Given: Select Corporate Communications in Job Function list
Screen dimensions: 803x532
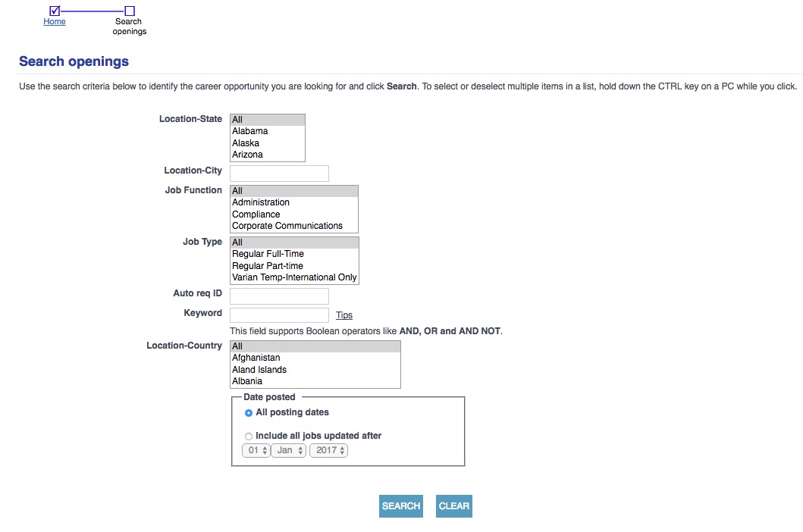Looking at the screenshot, I should pos(294,226).
